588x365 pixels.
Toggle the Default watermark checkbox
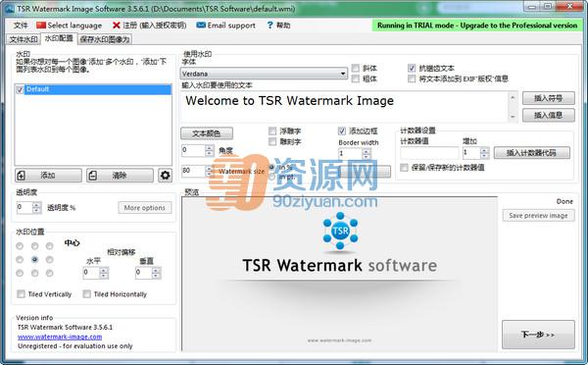pyautogui.click(x=20, y=89)
